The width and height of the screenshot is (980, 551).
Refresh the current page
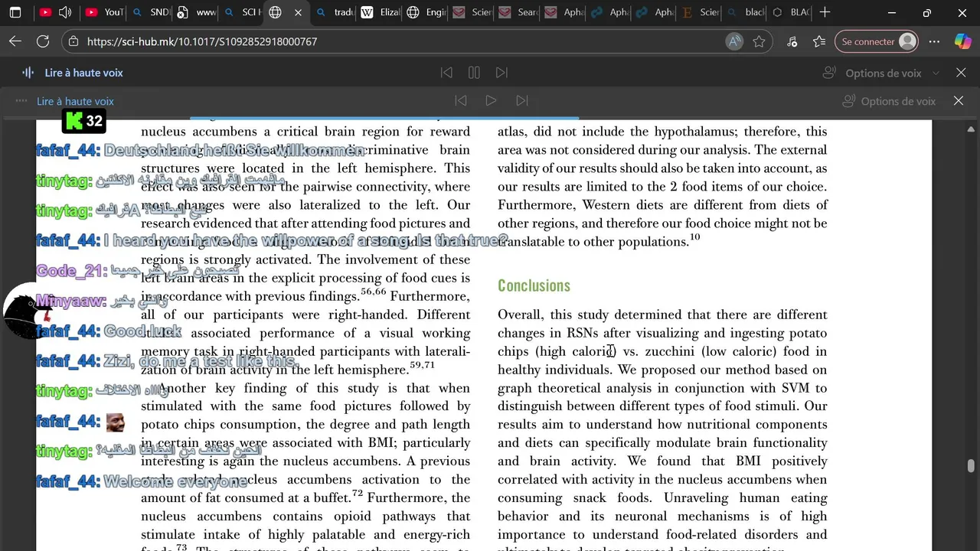pyautogui.click(x=43, y=41)
